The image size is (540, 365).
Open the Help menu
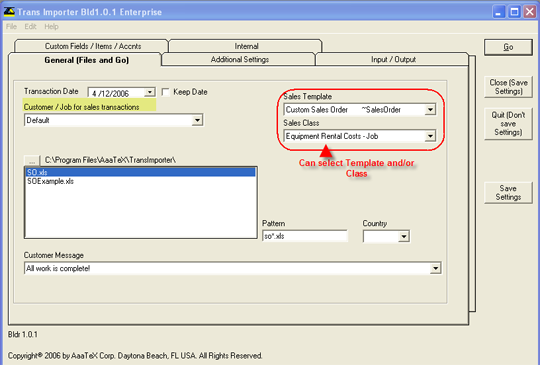51,27
